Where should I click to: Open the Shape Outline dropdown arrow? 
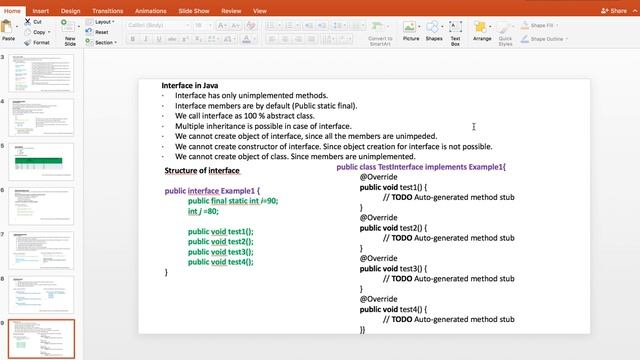[x=567, y=39]
